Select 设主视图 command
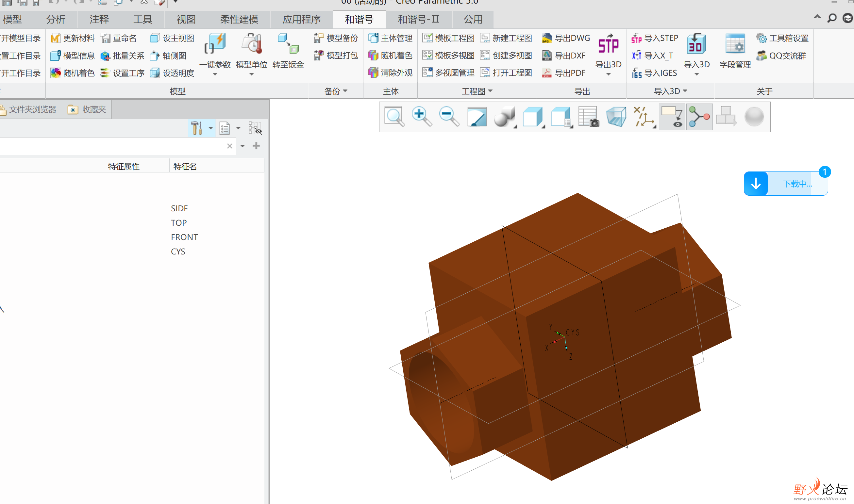This screenshot has height=504, width=854. click(172, 38)
